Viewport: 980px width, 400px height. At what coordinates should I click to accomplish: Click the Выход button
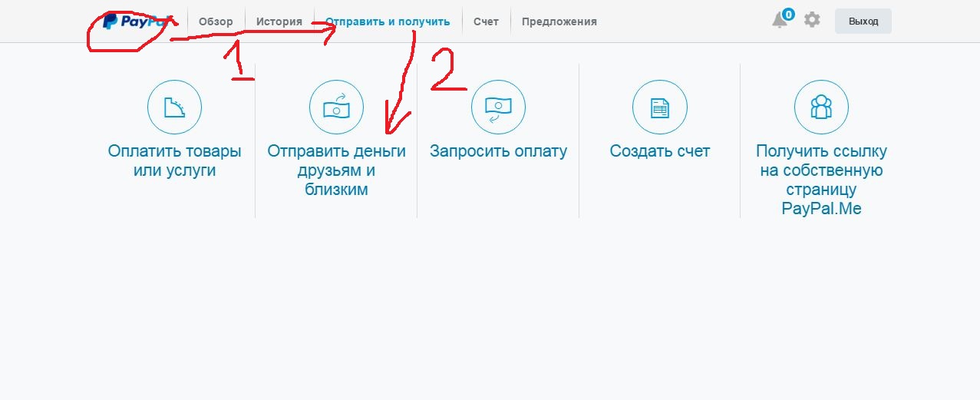coord(863,21)
